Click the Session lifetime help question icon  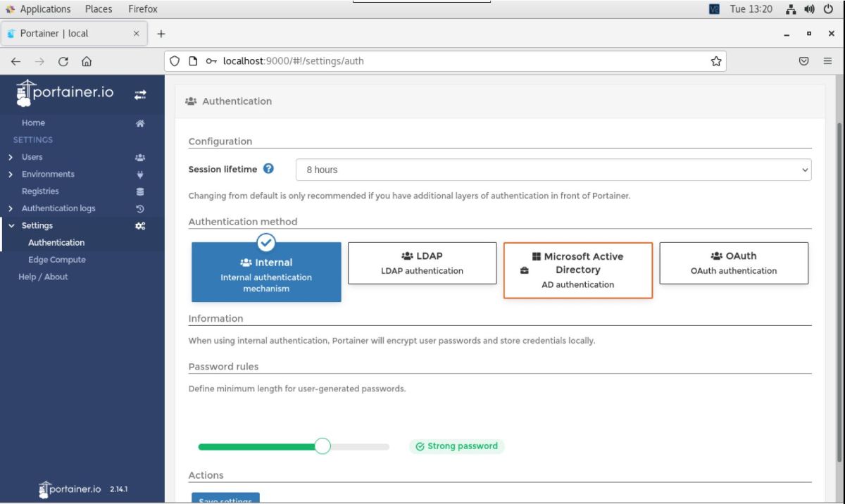click(268, 169)
